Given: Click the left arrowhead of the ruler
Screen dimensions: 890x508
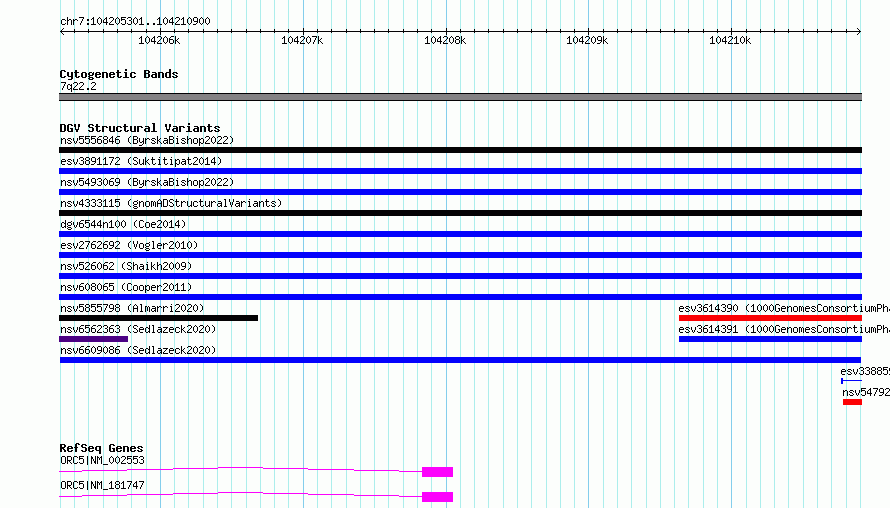Looking at the screenshot, I should 62,31.
